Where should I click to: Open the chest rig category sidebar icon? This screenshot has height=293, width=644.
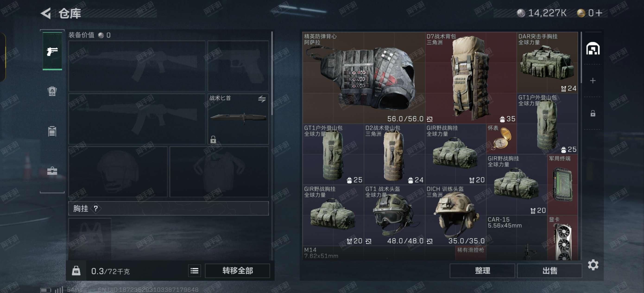coord(52,131)
